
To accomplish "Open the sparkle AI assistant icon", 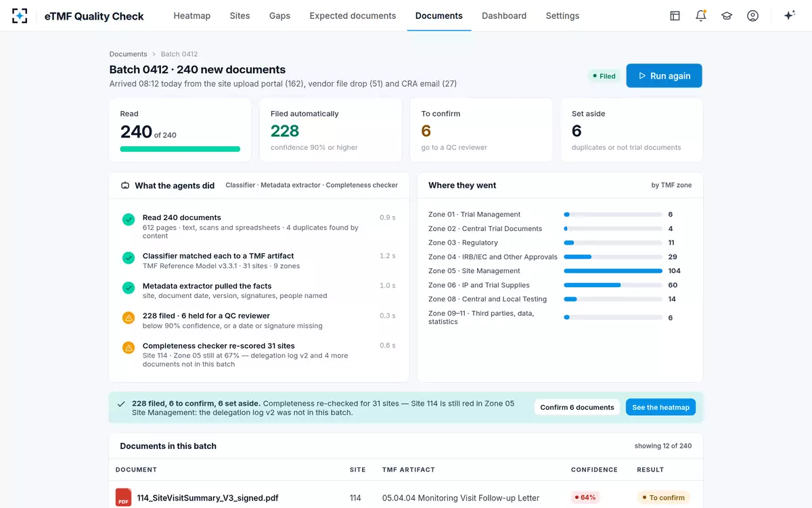I will coord(789,16).
